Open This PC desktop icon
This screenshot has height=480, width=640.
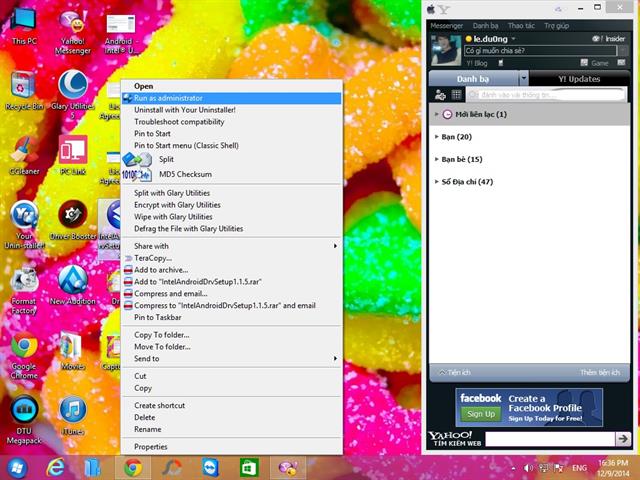click(x=24, y=25)
